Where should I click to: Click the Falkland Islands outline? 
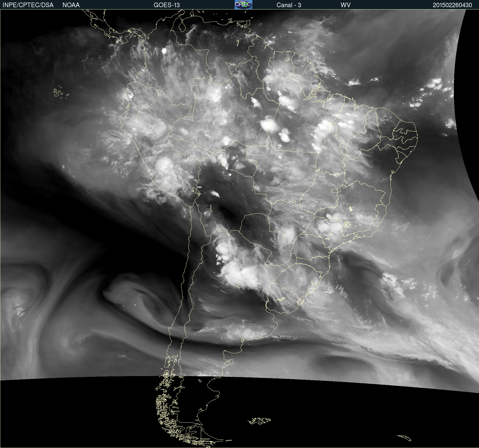259,421
